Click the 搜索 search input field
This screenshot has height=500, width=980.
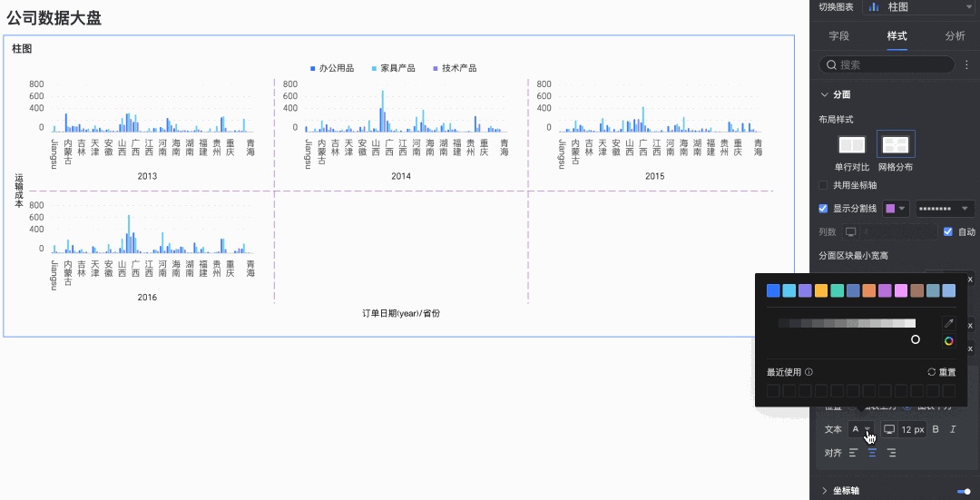pyautogui.click(x=887, y=64)
